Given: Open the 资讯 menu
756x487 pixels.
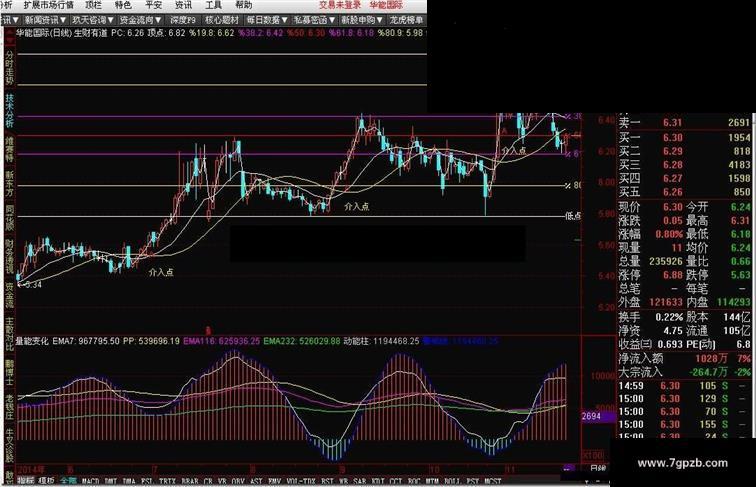Looking at the screenshot, I should pyautogui.click(x=183, y=5).
